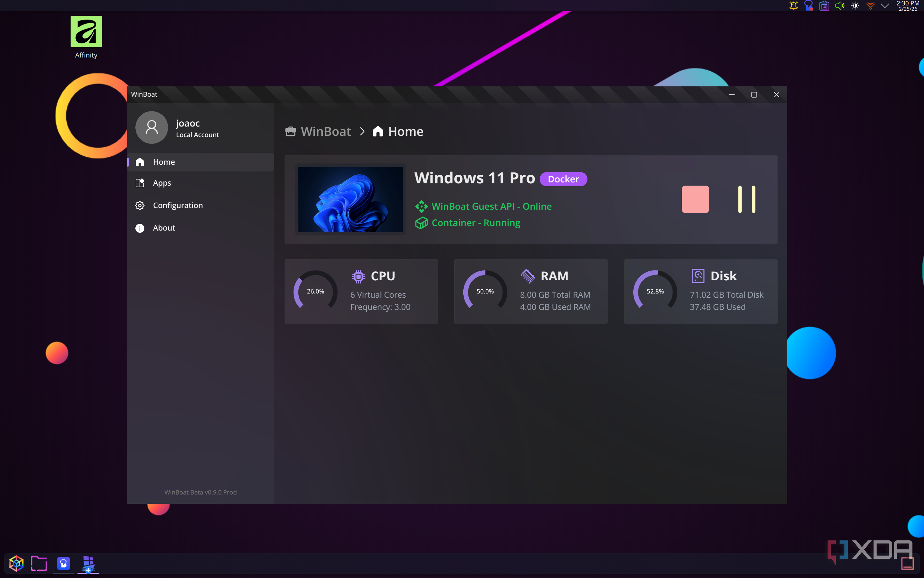
Task: Open the brightness control in system tray
Action: [x=855, y=6]
